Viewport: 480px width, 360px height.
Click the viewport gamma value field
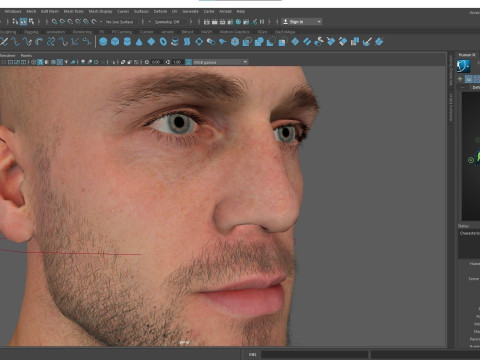177,62
